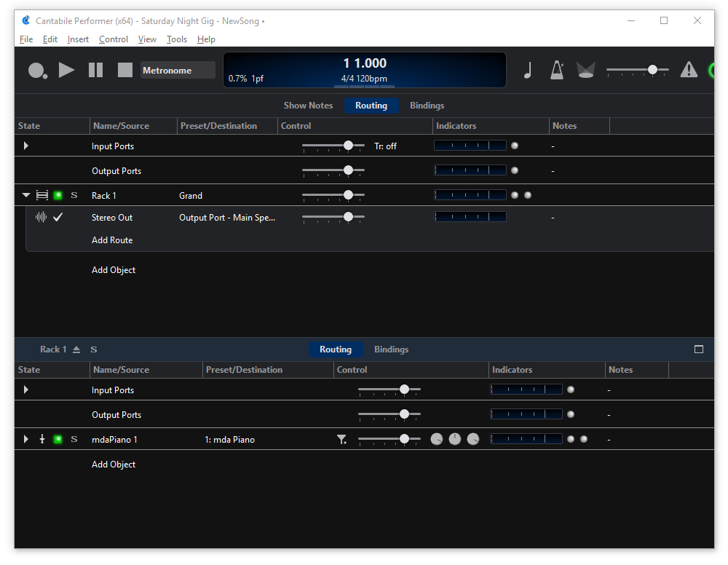Click the mdaPiano 1 filter funnel icon
The image size is (728, 565).
coord(341,439)
